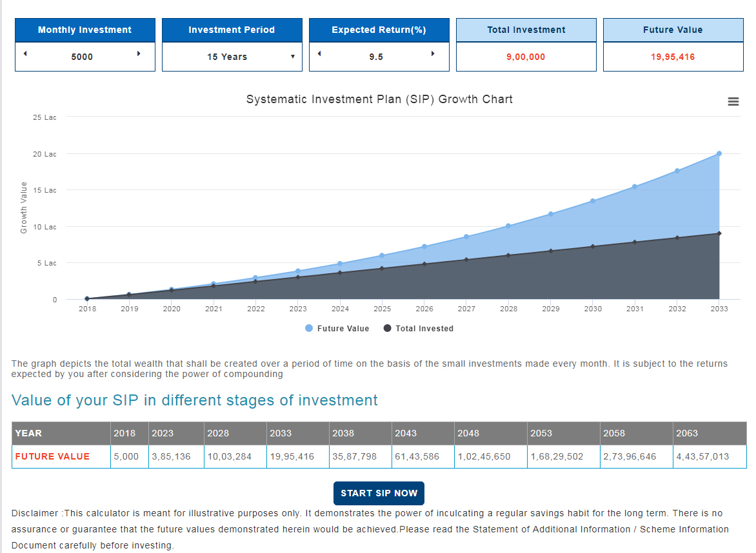
Task: Toggle the Total Invested legend series
Action: click(x=419, y=329)
